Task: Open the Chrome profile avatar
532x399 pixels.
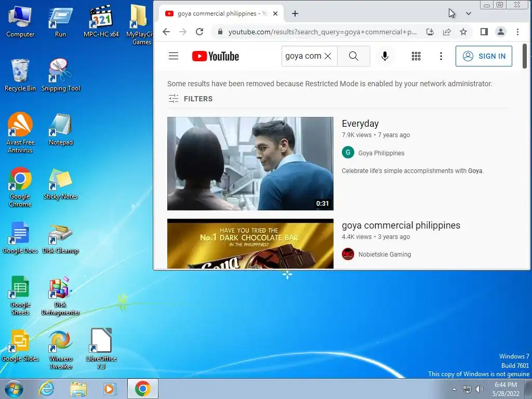Action: point(500,32)
